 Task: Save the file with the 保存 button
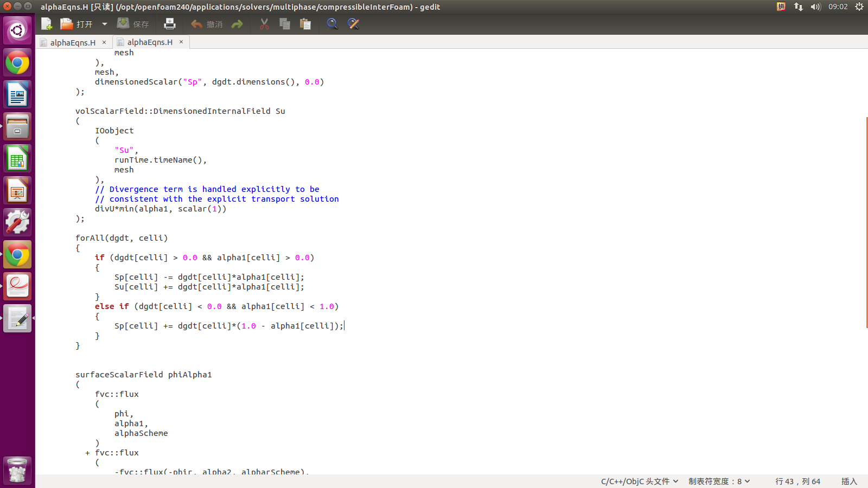point(133,24)
